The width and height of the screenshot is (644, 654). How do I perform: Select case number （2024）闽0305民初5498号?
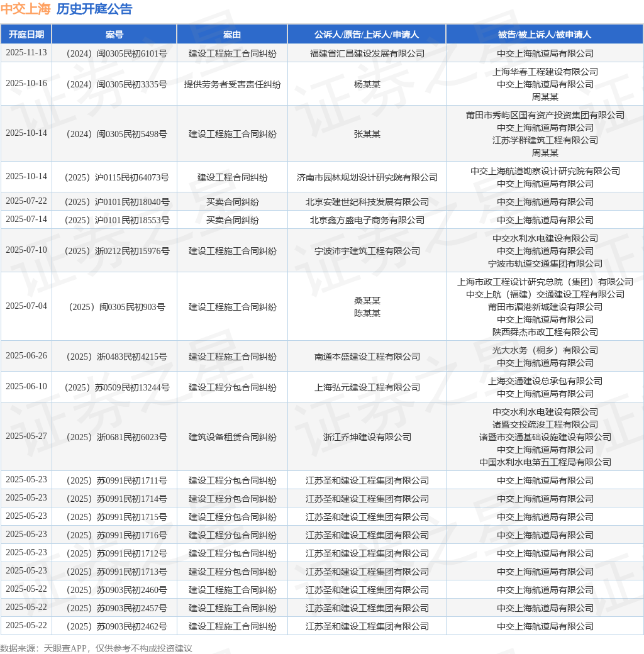pyautogui.click(x=114, y=134)
